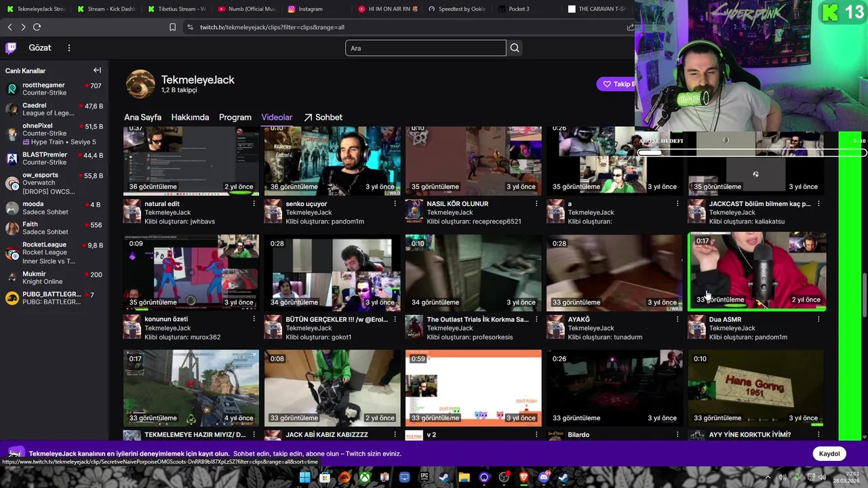868x488 pixels.
Task: Open options for 'senko uçuyor' clip
Action: tap(395, 203)
